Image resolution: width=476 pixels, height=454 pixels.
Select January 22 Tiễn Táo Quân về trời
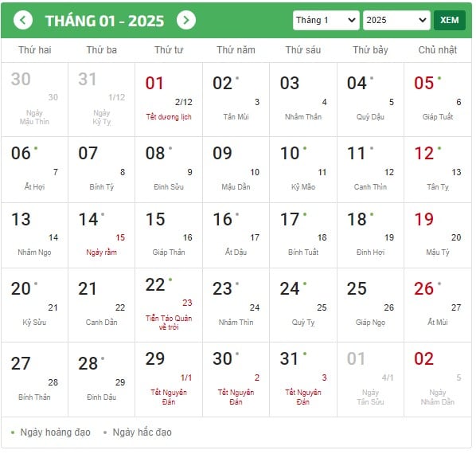pyautogui.click(x=169, y=305)
